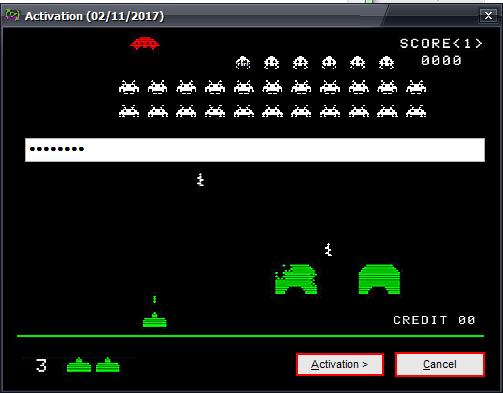Click the zigzag alien bomb above the bunkers

[328, 250]
